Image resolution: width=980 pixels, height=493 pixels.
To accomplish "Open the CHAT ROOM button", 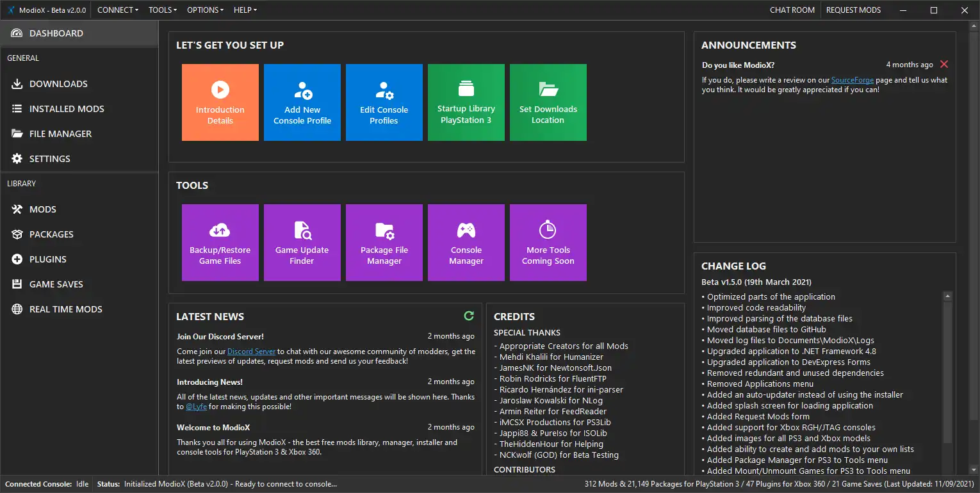I will coord(792,10).
